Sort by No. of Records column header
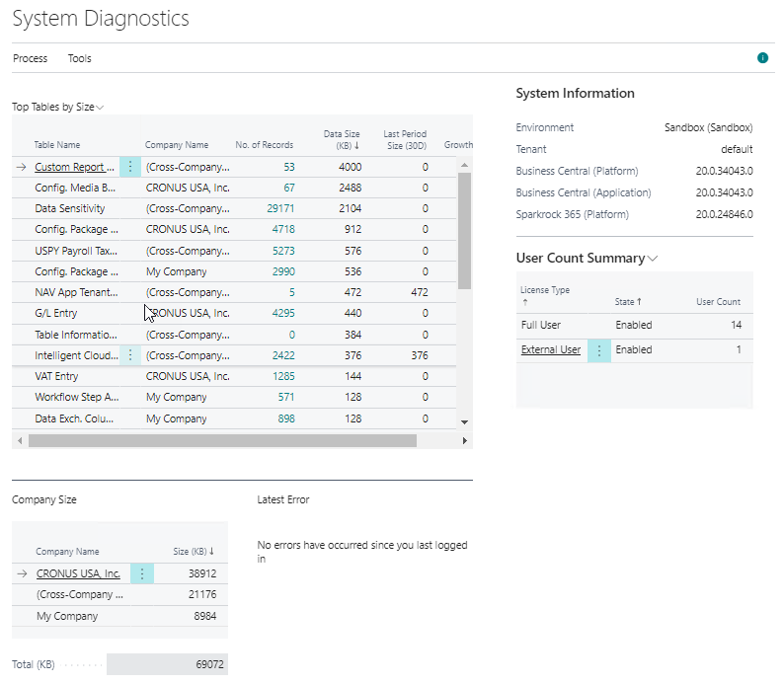784x684 pixels. coord(264,145)
